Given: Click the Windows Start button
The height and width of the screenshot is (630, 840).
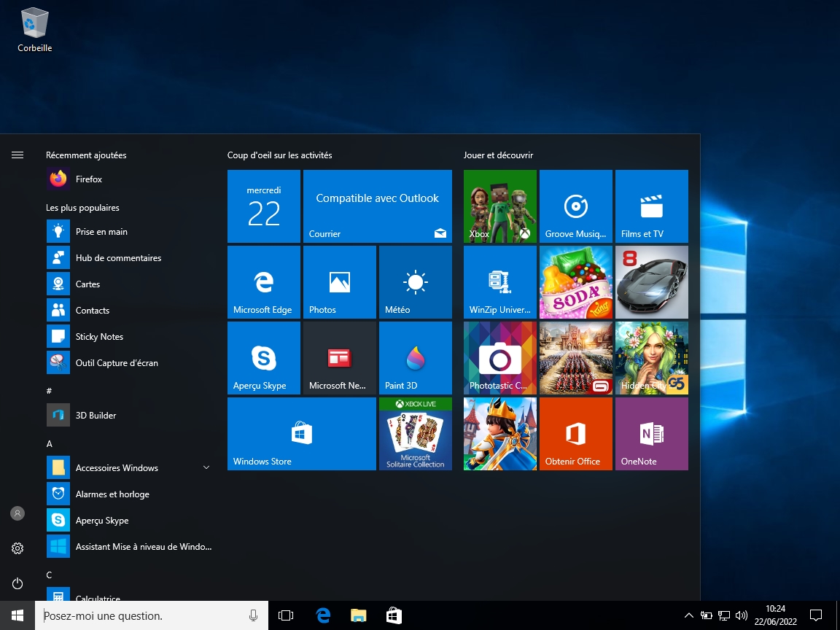Looking at the screenshot, I should click(x=17, y=615).
